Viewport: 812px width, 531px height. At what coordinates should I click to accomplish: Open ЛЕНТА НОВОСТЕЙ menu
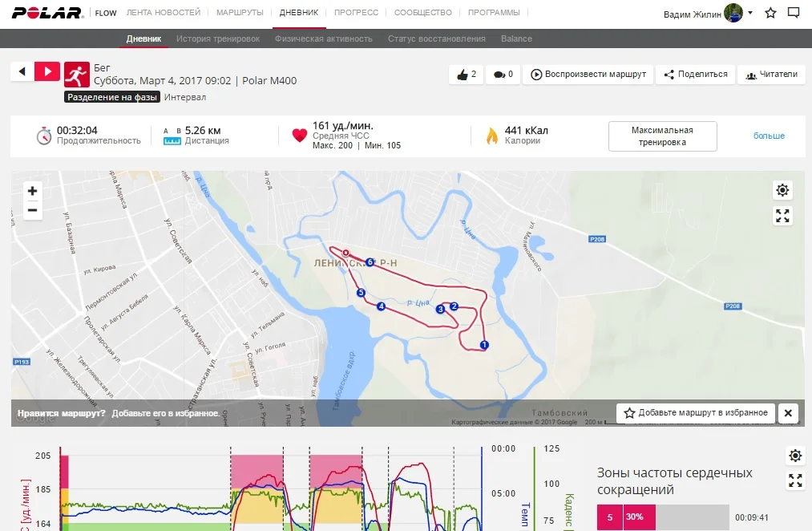[x=164, y=13]
